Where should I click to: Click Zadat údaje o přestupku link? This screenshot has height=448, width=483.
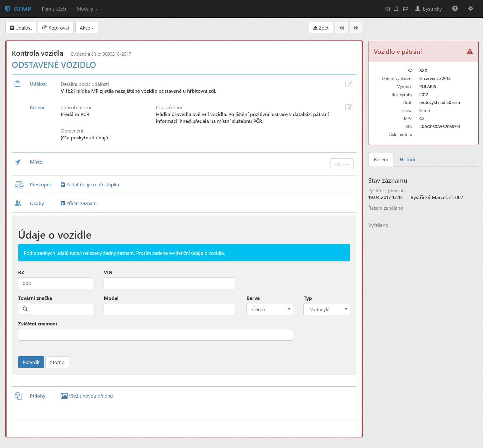(90, 184)
